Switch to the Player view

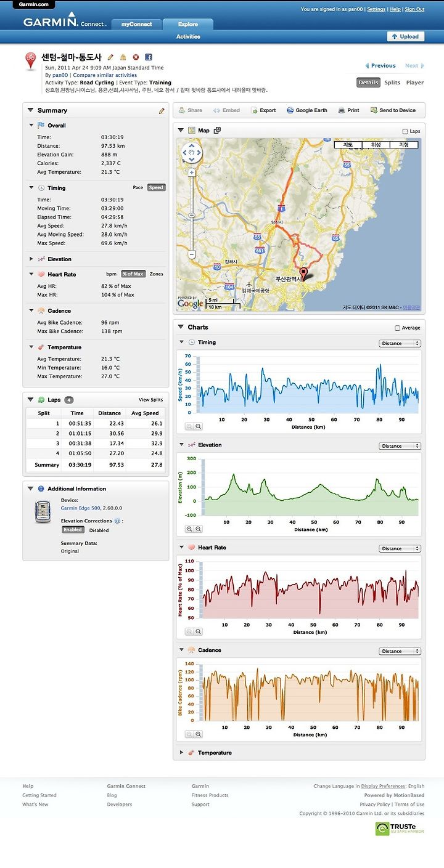click(415, 83)
